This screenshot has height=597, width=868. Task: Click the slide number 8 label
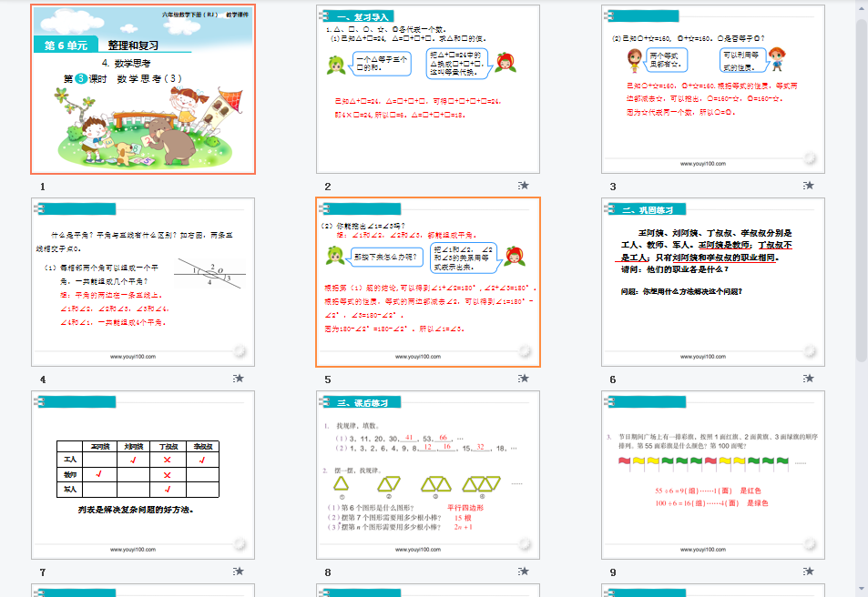[328, 572]
